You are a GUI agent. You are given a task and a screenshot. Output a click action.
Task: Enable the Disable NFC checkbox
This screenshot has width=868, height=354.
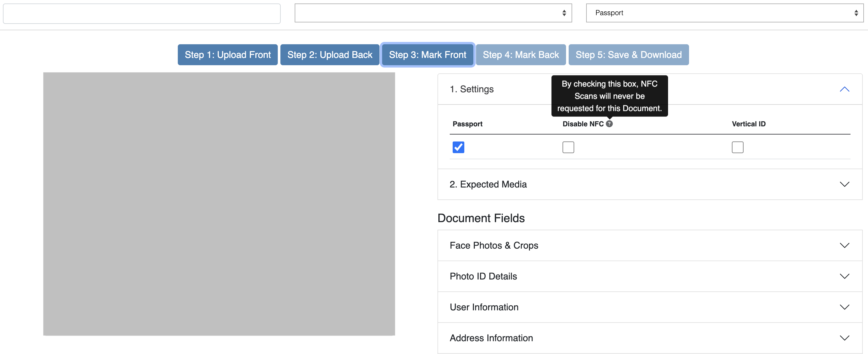568,147
